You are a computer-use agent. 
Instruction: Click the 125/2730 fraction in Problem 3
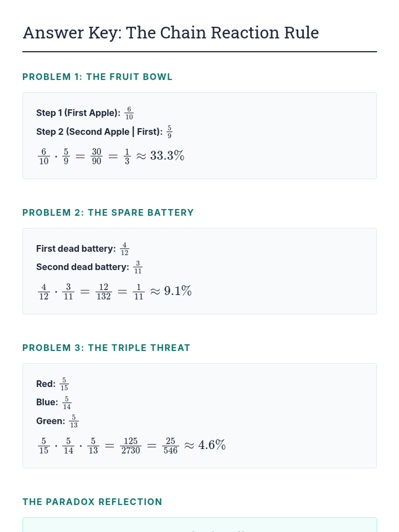point(130,446)
